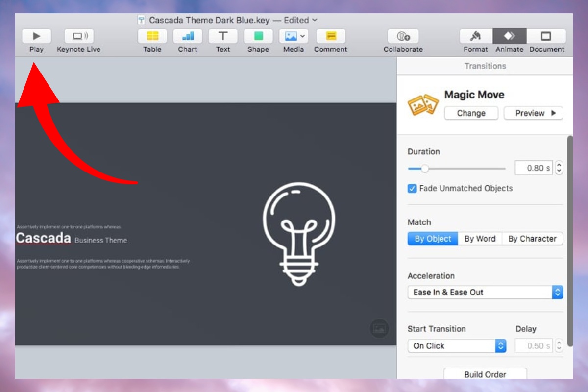
Task: Start Keynote Live
Action: (x=78, y=36)
